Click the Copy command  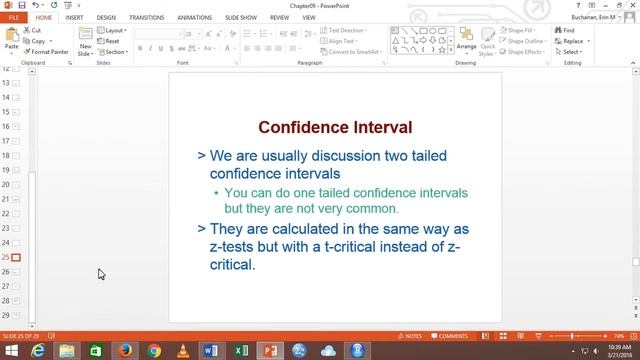[34, 41]
